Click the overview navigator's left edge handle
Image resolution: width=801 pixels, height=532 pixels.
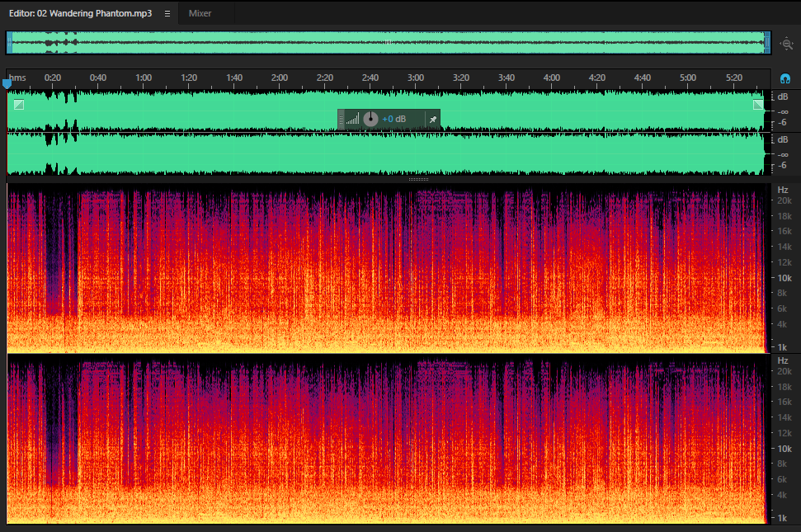9,43
